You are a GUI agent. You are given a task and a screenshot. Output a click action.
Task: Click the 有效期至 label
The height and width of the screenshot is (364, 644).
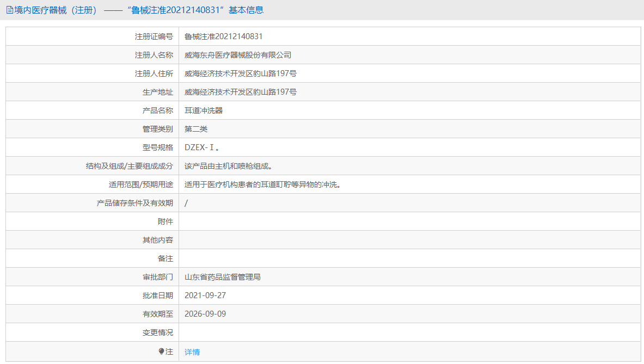[158, 314]
